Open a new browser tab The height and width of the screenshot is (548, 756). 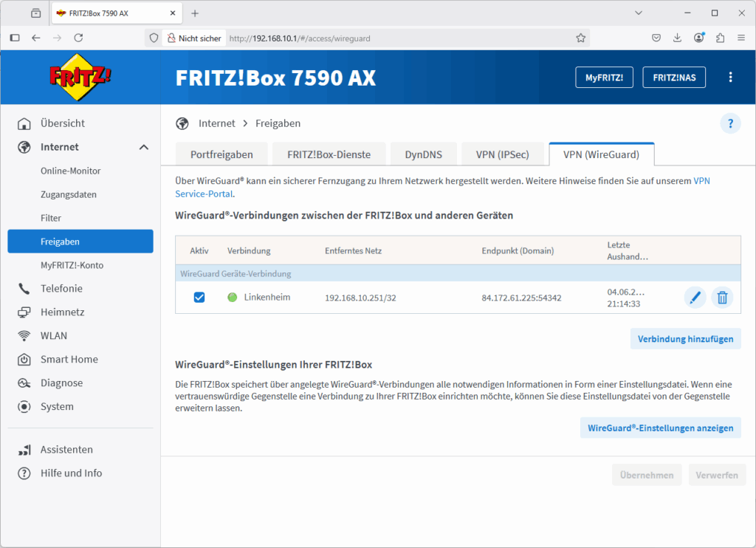195,13
